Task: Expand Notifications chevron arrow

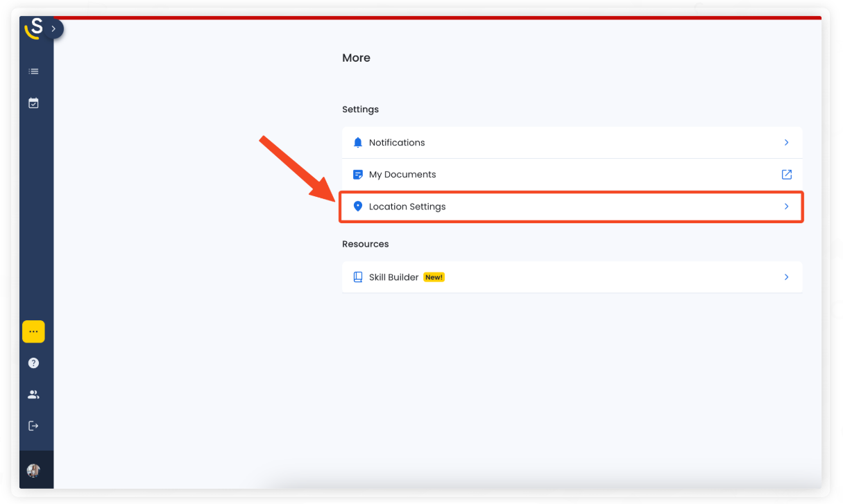Action: click(x=786, y=143)
